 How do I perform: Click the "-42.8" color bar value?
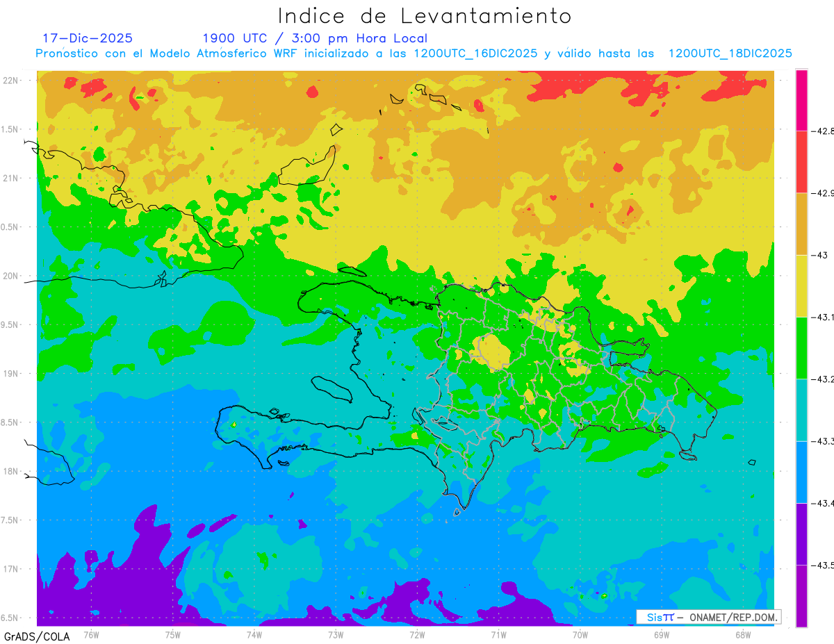click(821, 131)
